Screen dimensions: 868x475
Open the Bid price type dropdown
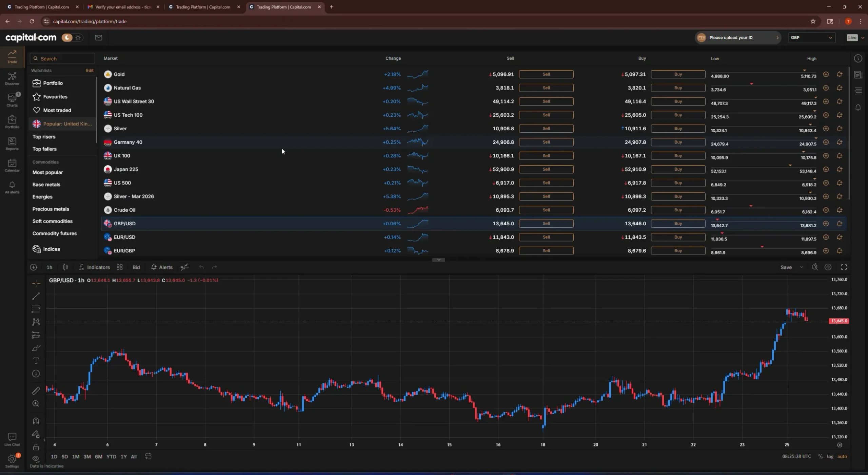click(x=136, y=267)
